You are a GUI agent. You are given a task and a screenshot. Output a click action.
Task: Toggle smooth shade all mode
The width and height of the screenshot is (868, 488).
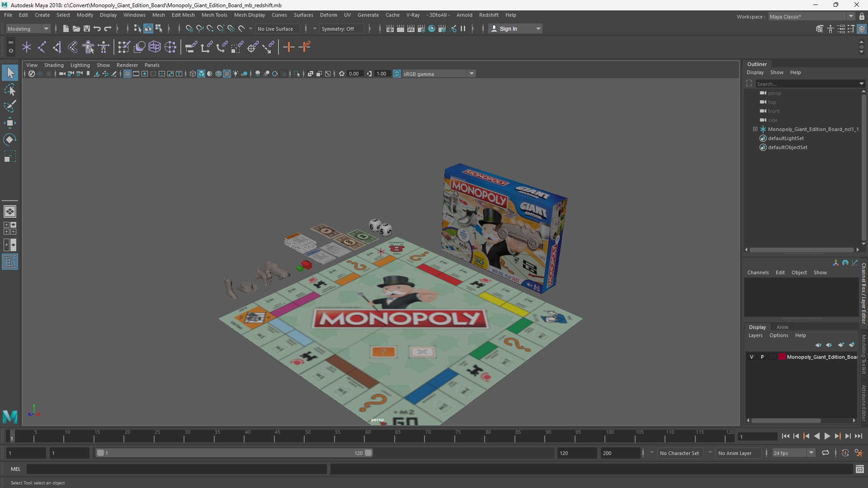tap(201, 74)
